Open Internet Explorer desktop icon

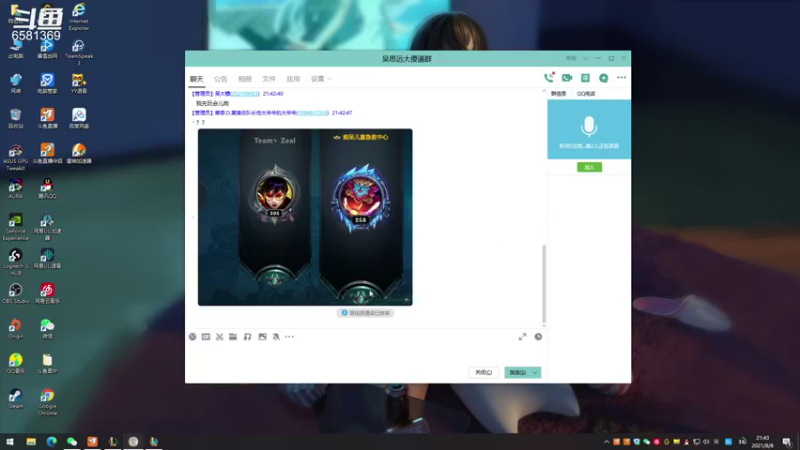pyautogui.click(x=79, y=16)
